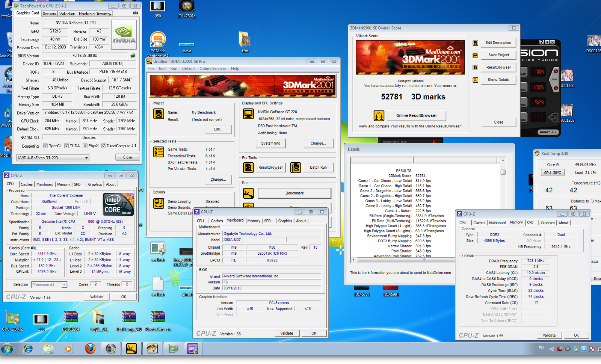Click the EN language indicator in the tray
The image size is (601, 364).
coord(541,348)
